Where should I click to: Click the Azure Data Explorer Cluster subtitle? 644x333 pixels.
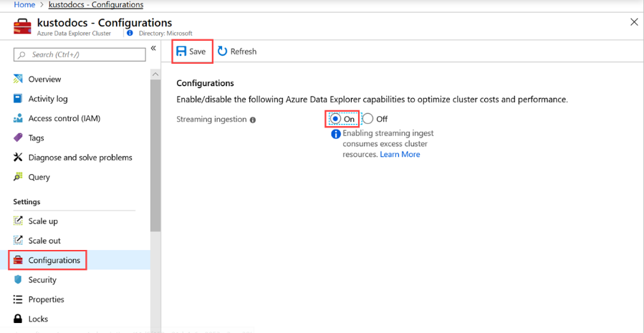click(74, 34)
